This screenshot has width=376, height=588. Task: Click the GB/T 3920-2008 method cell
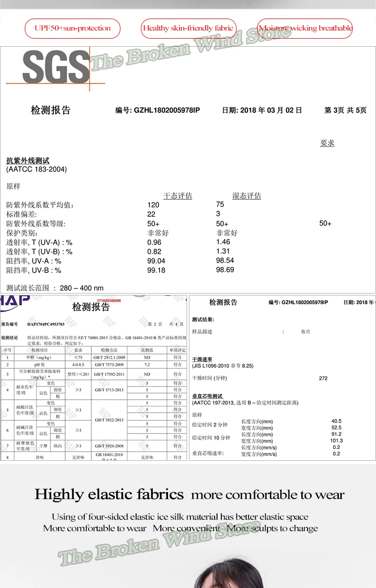[x=109, y=446]
